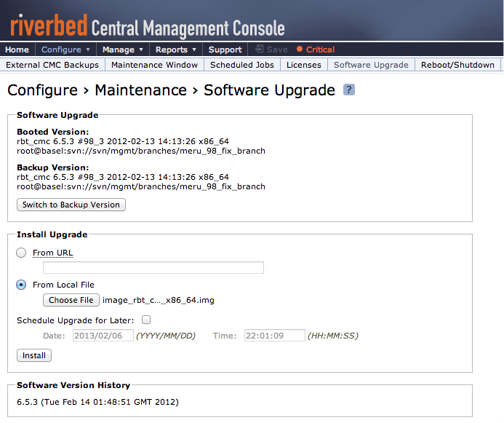504x423 pixels.
Task: Focus the From URL input field
Action: pos(153,268)
